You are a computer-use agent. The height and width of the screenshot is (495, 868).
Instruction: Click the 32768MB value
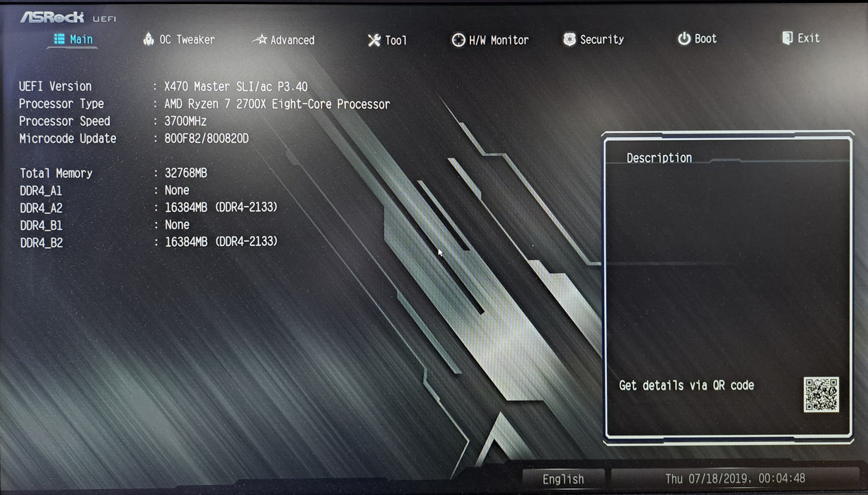[x=185, y=173]
